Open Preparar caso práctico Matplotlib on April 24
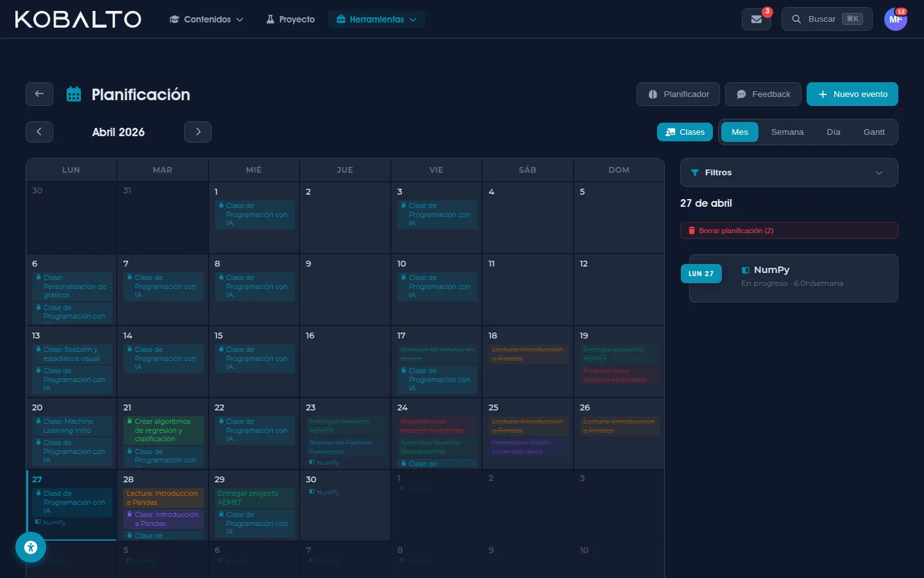 (x=438, y=426)
